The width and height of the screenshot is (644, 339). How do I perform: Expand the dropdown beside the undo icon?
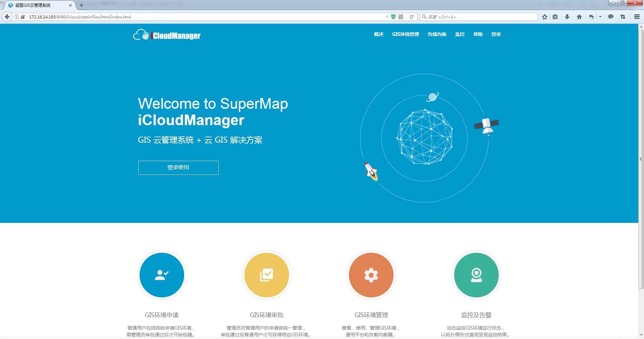pos(600,17)
